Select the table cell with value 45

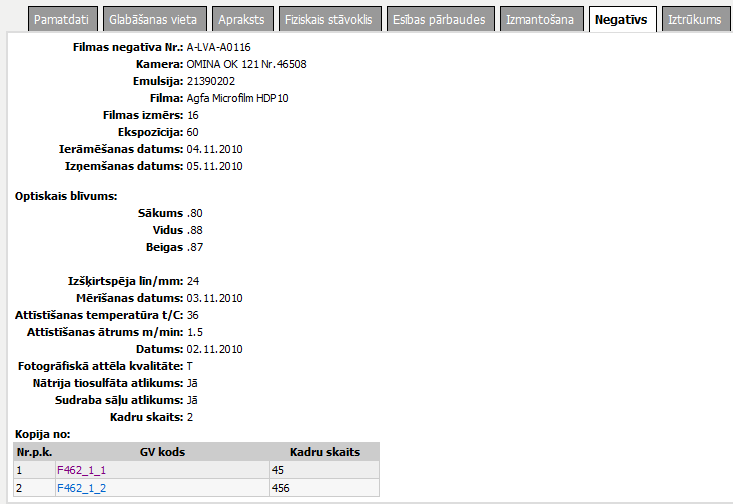pyautogui.click(x=279, y=469)
